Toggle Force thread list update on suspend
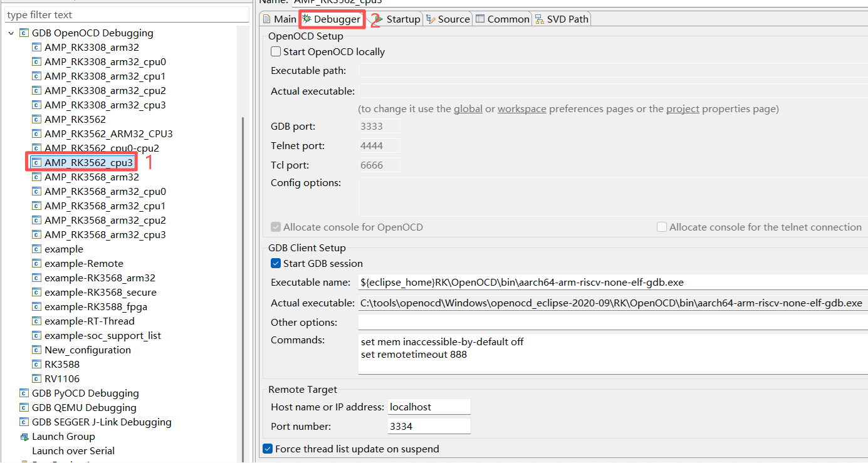The image size is (868, 463). tap(268, 449)
